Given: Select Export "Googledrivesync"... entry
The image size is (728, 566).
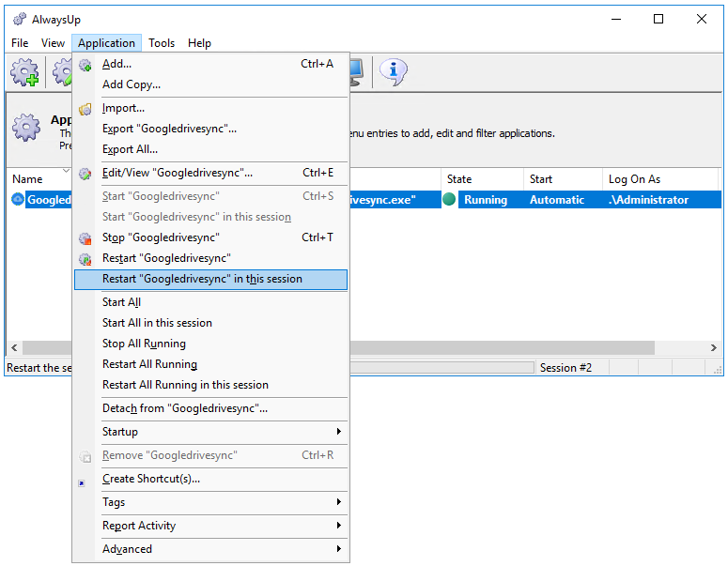Looking at the screenshot, I should click(x=210, y=129).
